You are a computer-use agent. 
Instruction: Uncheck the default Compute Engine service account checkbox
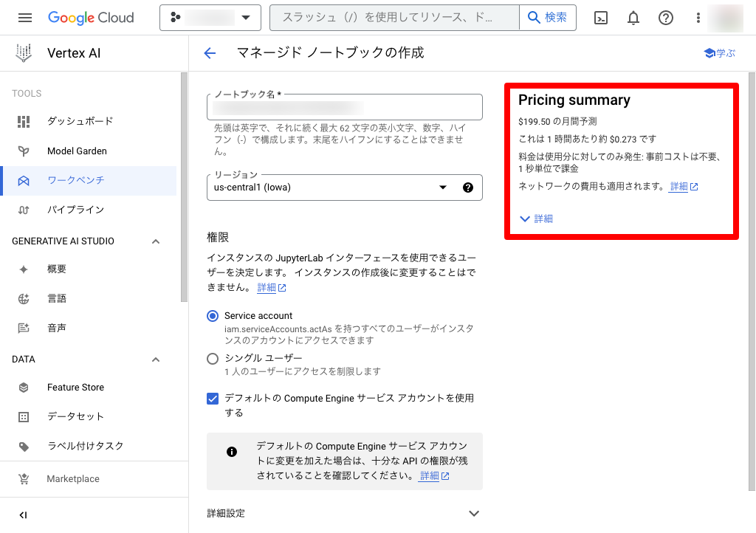[x=213, y=399]
